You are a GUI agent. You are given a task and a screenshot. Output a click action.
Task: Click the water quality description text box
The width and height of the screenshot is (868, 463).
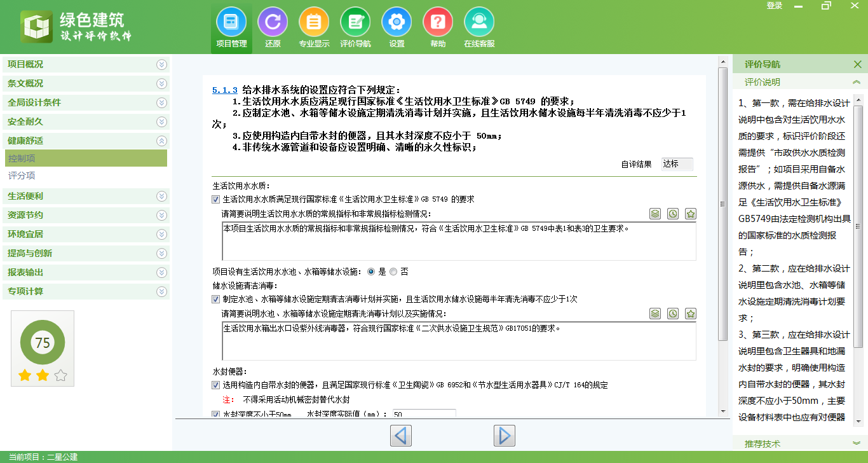point(459,241)
